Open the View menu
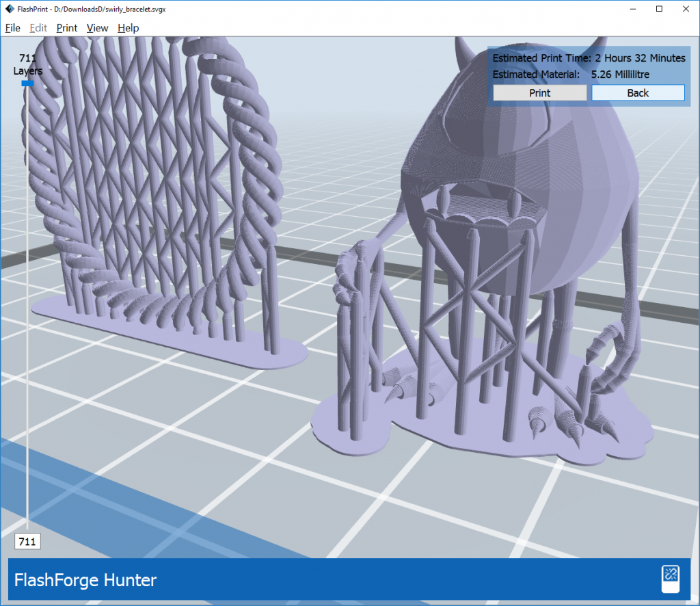 pos(97,28)
